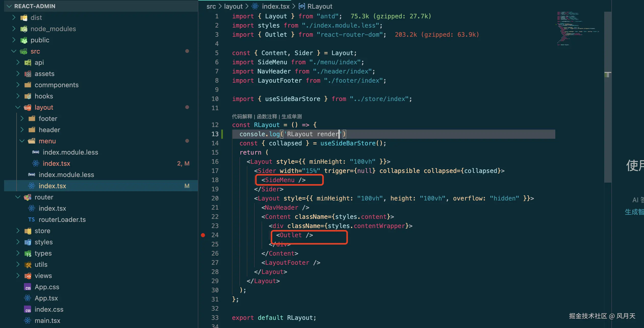Image resolution: width=644 pixels, height=328 pixels.
Task: Click the utils folder tools icon
Action: [28, 265]
